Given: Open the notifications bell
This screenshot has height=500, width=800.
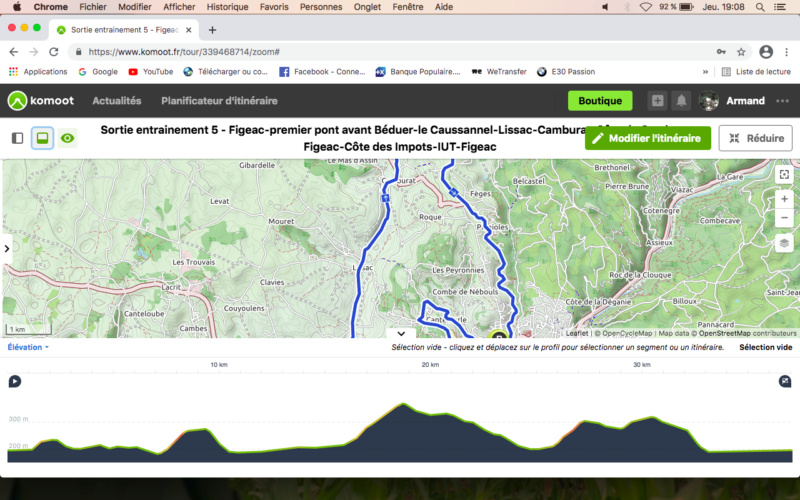Looking at the screenshot, I should [681, 101].
